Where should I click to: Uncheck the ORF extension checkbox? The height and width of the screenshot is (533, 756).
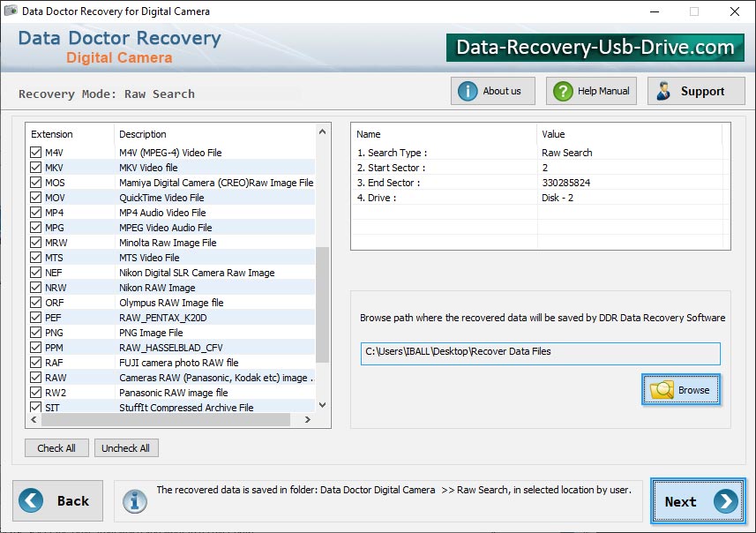(35, 303)
